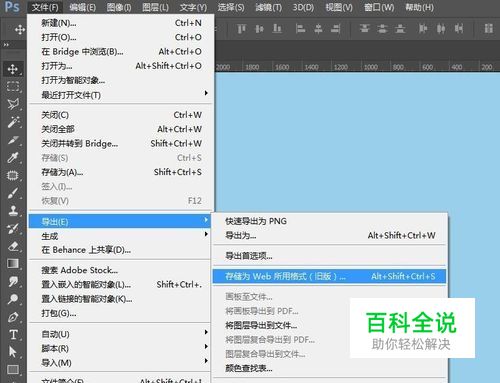Open the 窗口(W) menu
500x383 pixels.
tap(379, 7)
